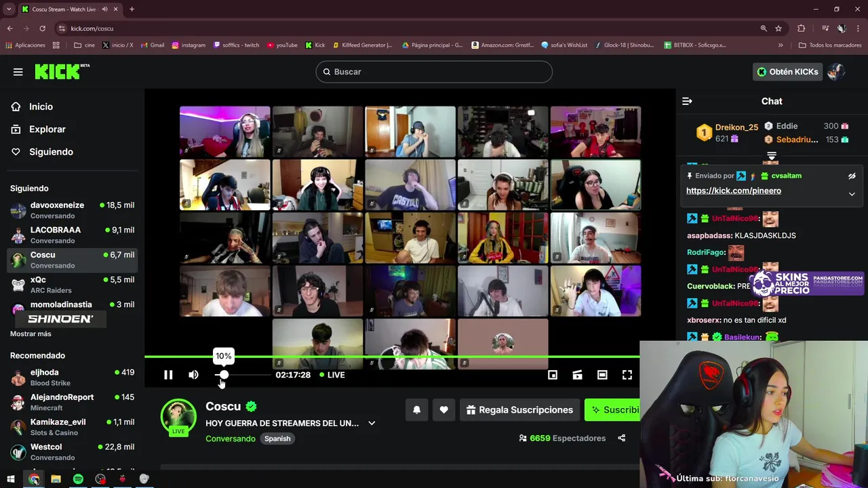Expand the gift leaderboard down arrow
The height and width of the screenshot is (488, 868).
coord(772,157)
